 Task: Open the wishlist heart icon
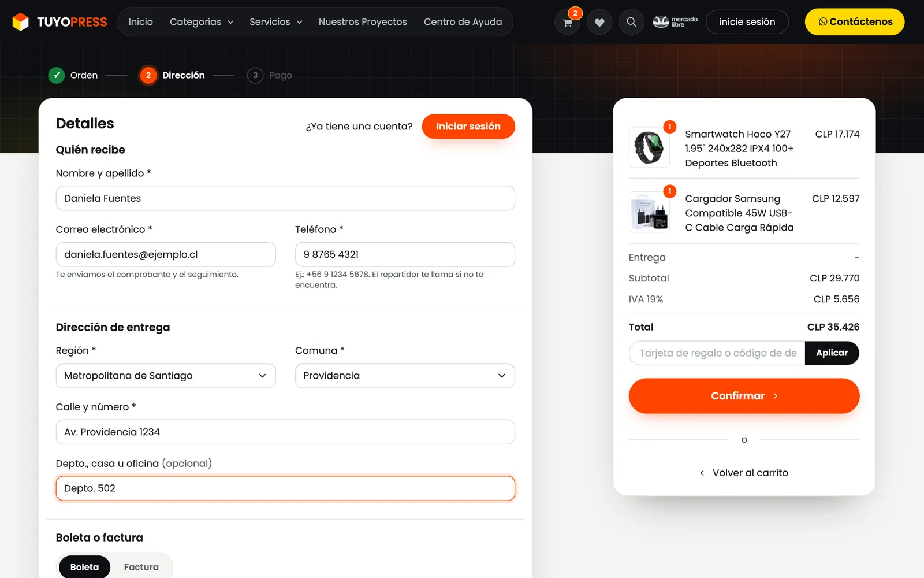coord(599,22)
